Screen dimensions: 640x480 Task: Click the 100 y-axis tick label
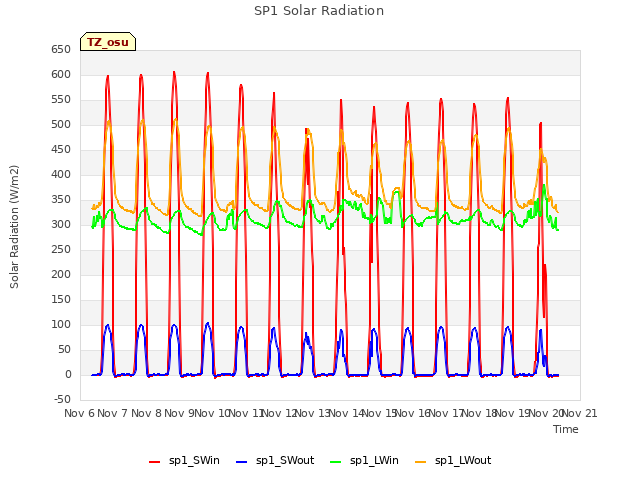point(61,324)
